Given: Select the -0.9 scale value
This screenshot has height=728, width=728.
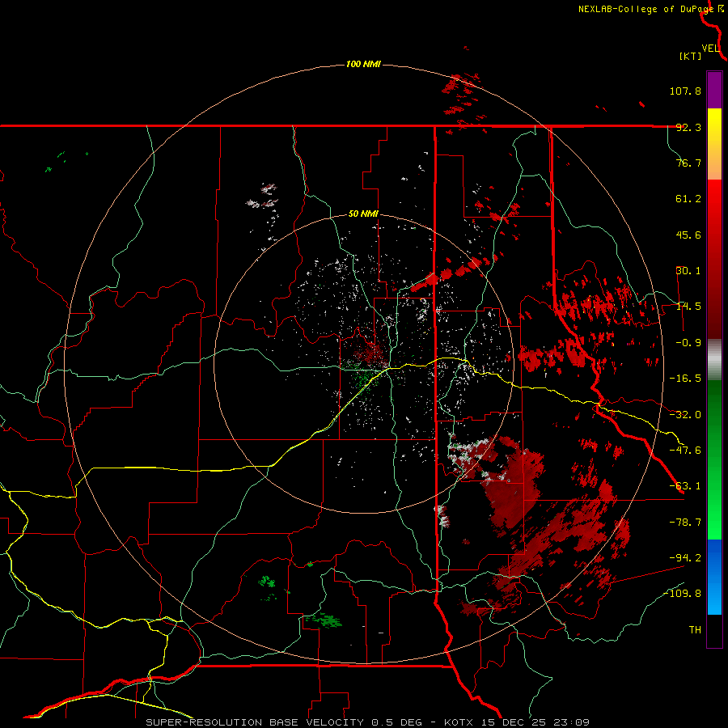Looking at the screenshot, I should [688, 343].
